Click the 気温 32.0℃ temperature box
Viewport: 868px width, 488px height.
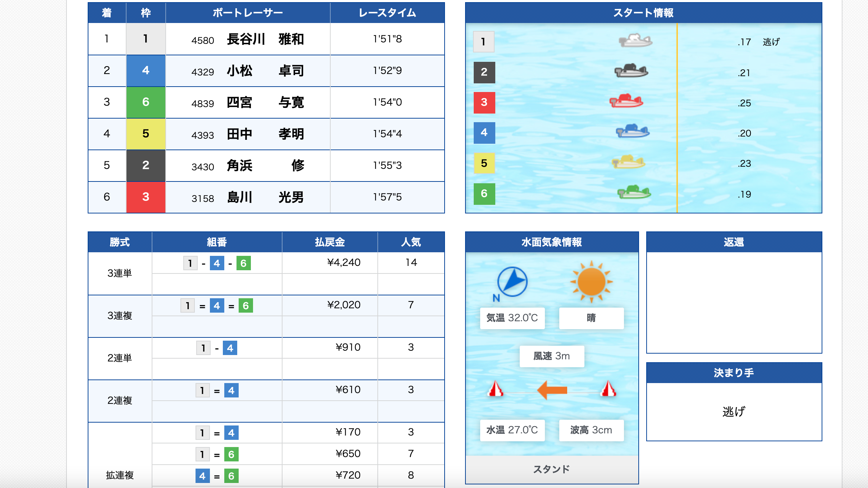coord(512,318)
